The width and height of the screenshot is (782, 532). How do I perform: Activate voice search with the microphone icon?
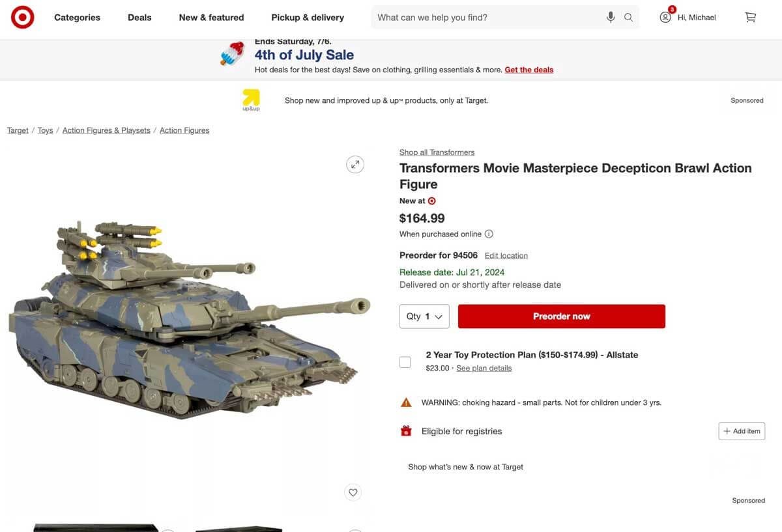[611, 16]
